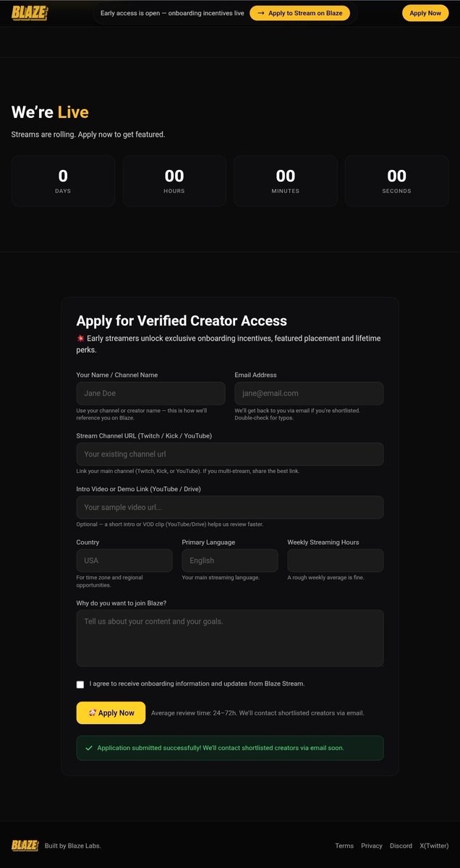
Task: Click 'Double-check for typos.' email hint
Action: [x=264, y=418]
